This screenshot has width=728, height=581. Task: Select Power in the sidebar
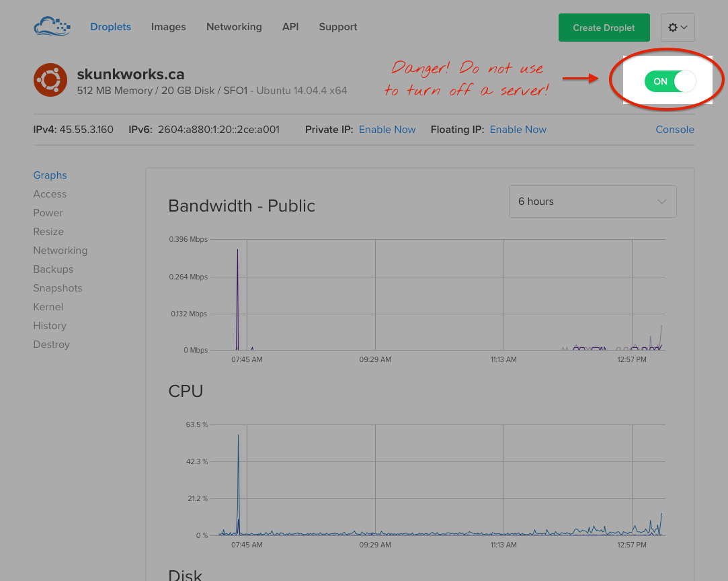[48, 212]
